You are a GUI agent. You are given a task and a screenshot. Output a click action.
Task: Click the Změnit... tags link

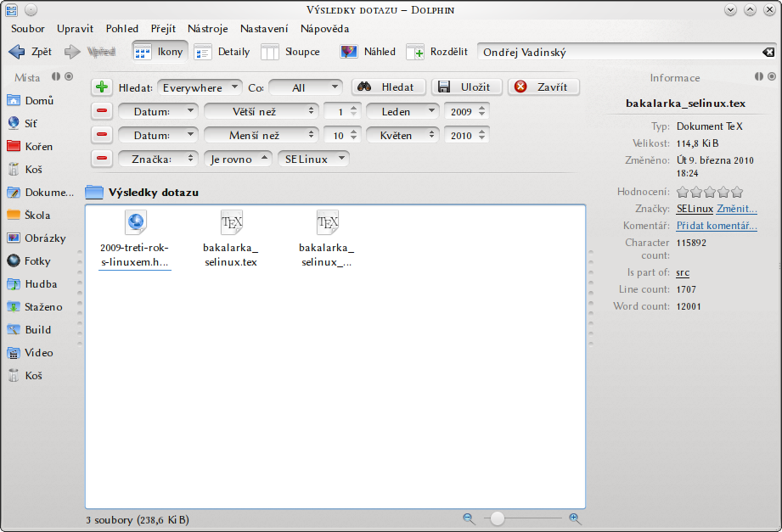coord(737,209)
